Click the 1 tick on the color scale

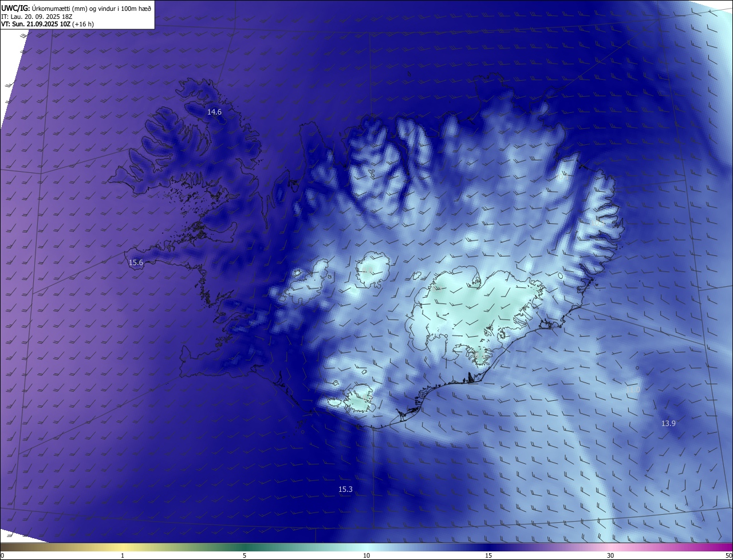point(123,555)
